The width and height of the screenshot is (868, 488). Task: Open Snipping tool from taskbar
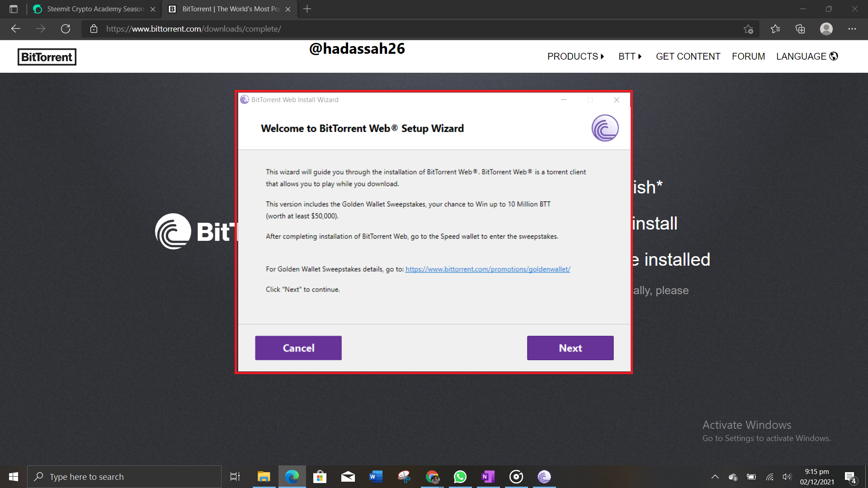click(404, 477)
